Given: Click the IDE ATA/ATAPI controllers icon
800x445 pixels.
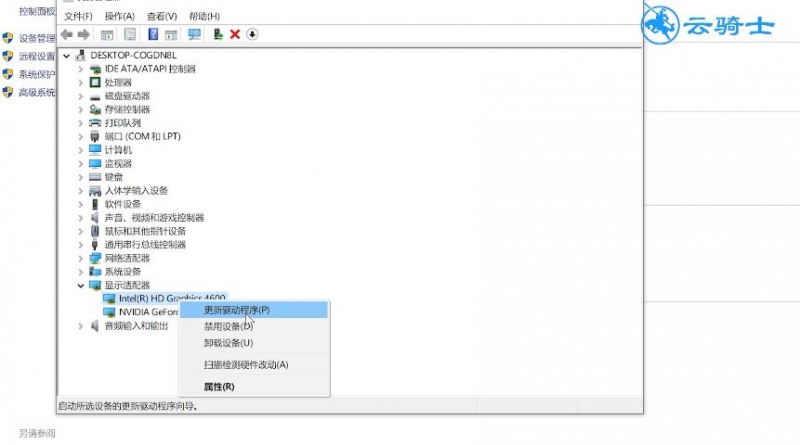Looking at the screenshot, I should tap(95, 69).
